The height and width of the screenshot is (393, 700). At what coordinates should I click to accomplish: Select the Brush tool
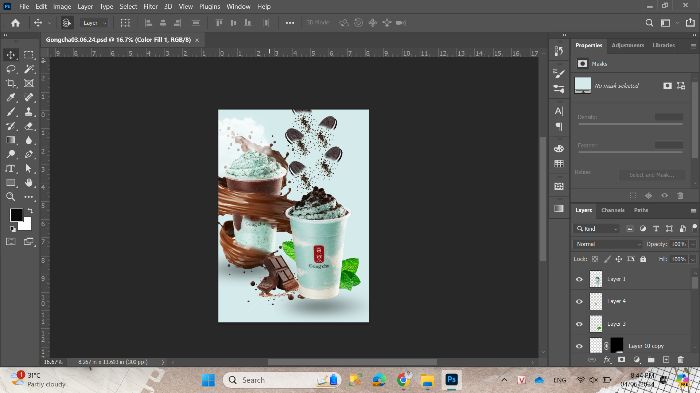coord(11,112)
